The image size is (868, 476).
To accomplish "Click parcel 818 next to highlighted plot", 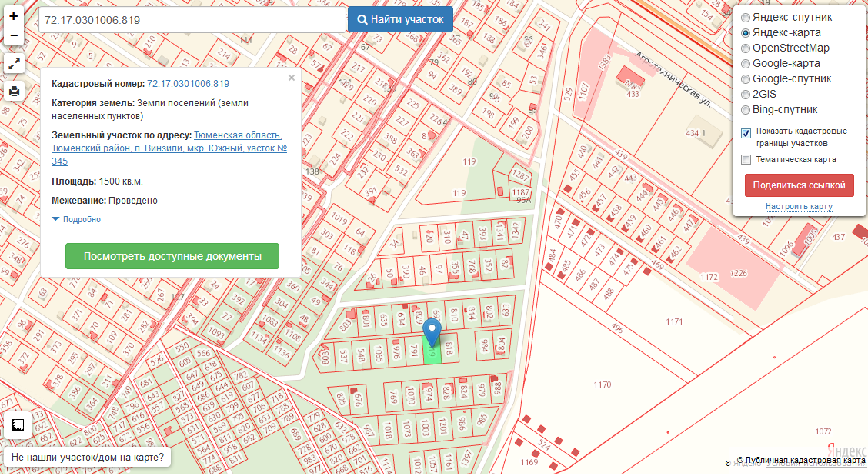I will [x=449, y=348].
